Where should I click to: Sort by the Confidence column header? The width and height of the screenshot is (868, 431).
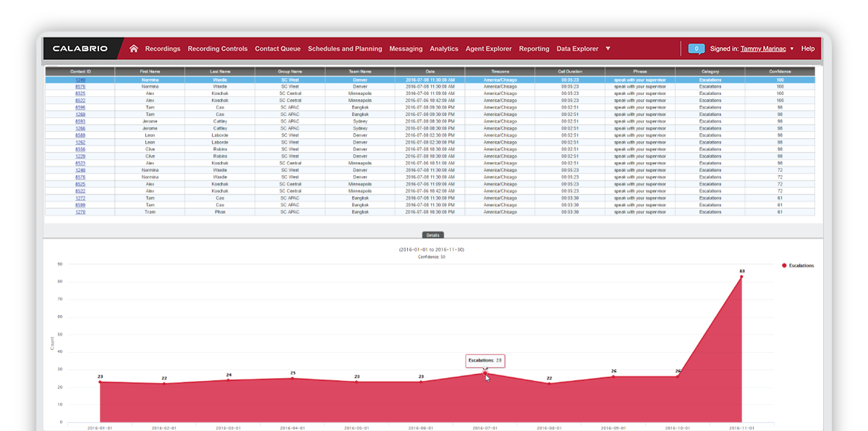(780, 72)
